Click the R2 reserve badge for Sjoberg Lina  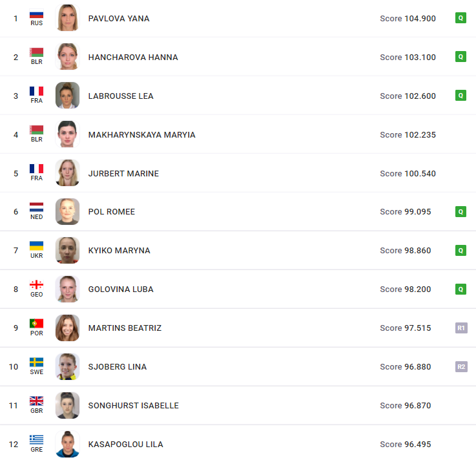(x=461, y=366)
